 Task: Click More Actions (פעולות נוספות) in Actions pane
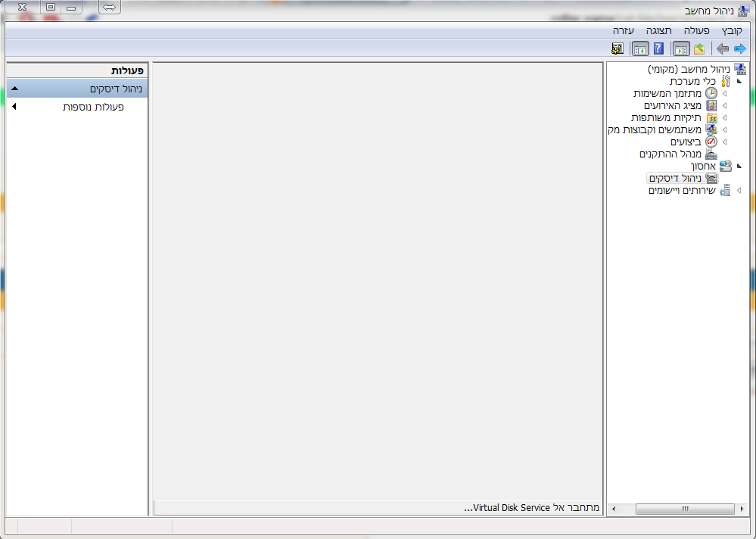coord(93,107)
